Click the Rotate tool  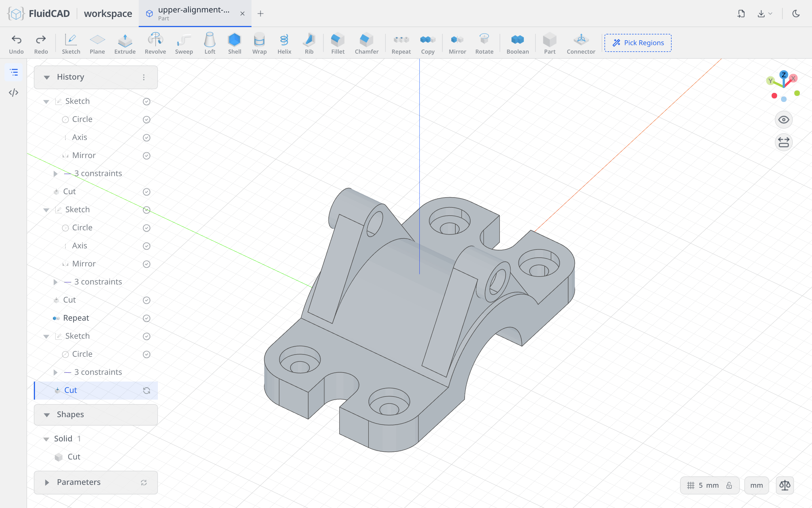click(x=484, y=43)
